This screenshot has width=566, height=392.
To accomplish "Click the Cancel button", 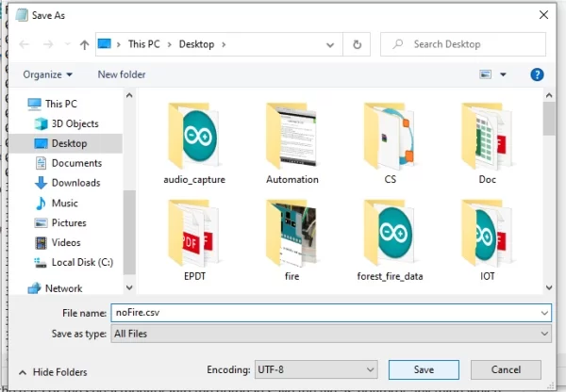I will (x=506, y=369).
